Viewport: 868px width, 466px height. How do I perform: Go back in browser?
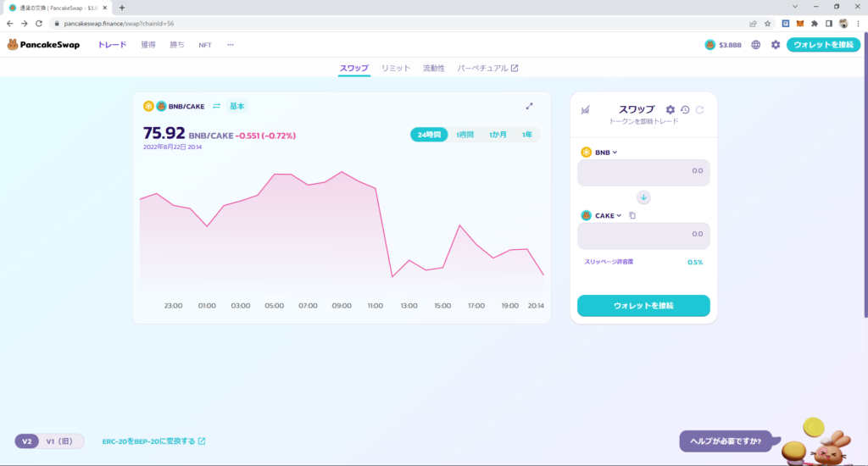[x=10, y=23]
